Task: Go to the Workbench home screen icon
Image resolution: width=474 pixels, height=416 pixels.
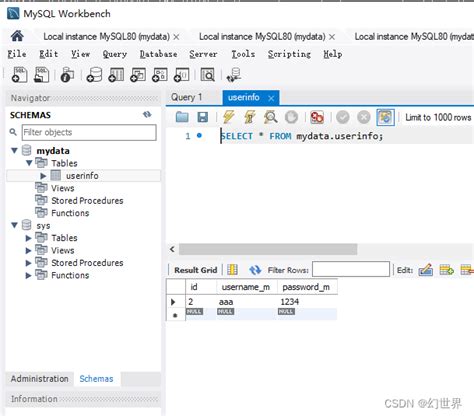Action: coord(17,36)
